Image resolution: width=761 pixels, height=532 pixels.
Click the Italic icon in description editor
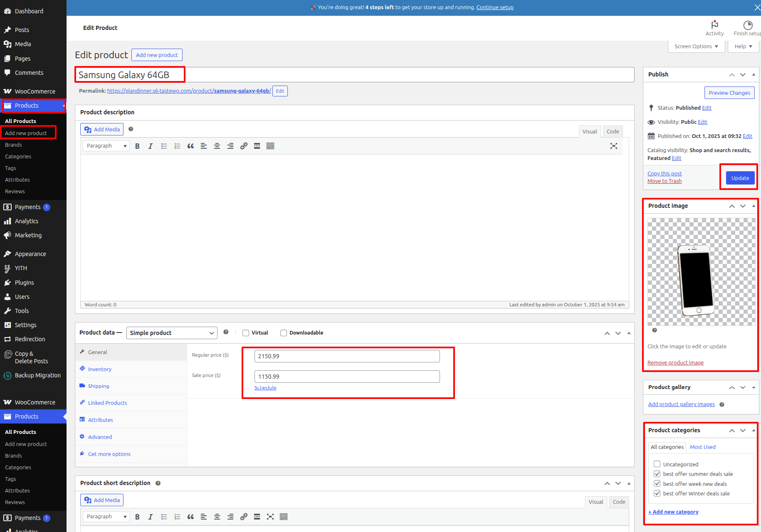pos(151,146)
